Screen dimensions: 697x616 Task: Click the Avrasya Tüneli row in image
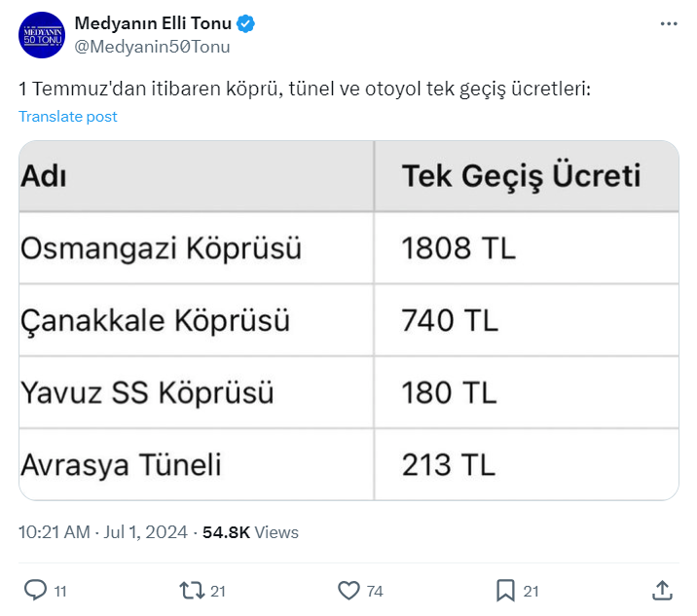tap(122, 464)
